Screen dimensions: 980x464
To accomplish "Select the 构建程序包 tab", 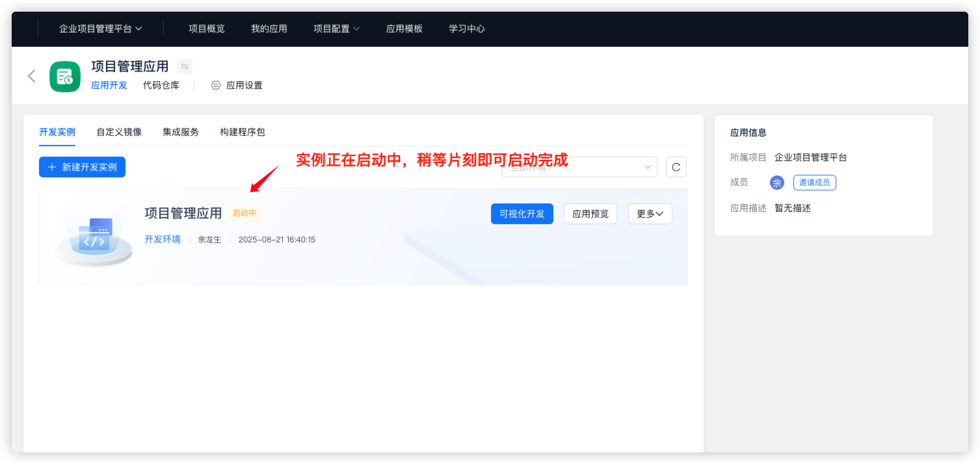I will point(243,132).
